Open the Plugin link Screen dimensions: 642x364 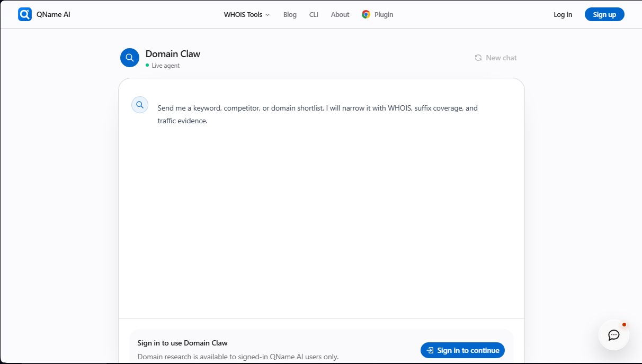coord(384,14)
